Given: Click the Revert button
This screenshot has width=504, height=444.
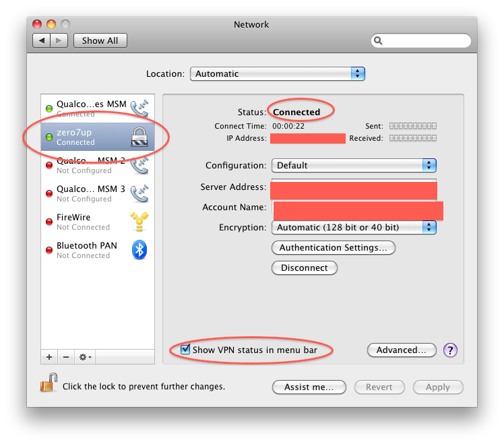Looking at the screenshot, I should (x=379, y=387).
